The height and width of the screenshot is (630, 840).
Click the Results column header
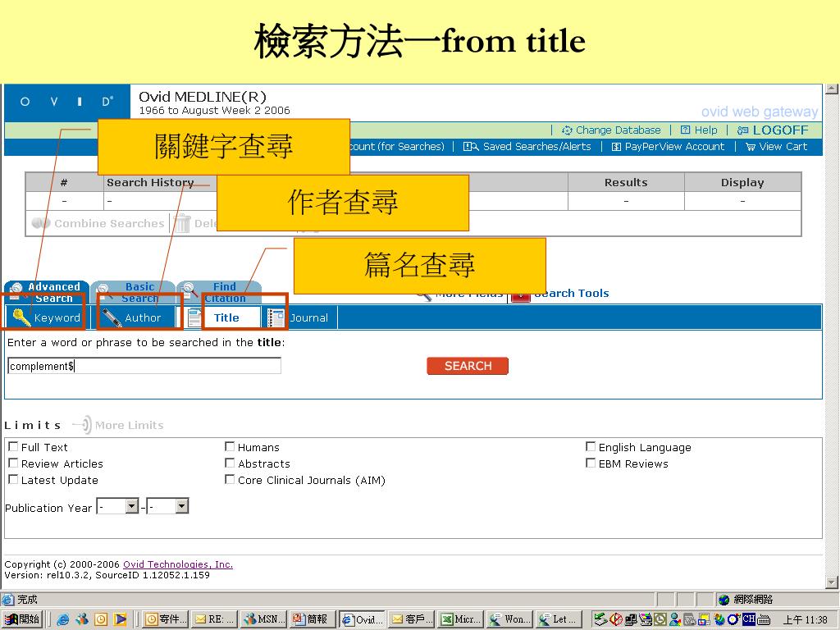click(x=626, y=182)
